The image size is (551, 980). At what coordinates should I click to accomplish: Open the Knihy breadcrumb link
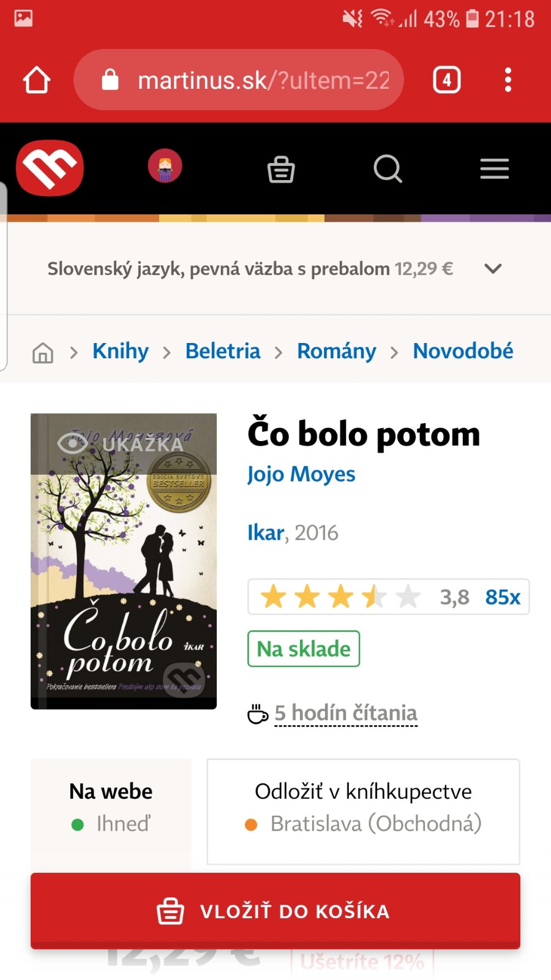click(x=121, y=351)
